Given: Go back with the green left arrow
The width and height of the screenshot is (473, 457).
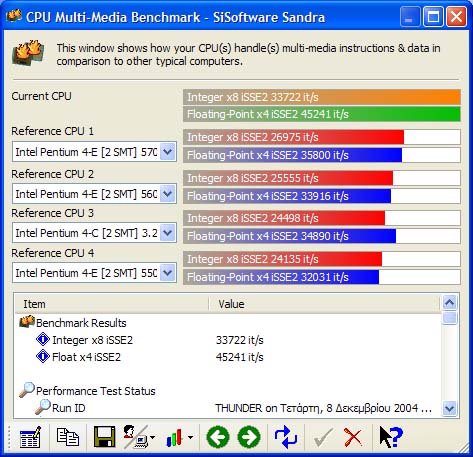Looking at the screenshot, I should click(218, 437).
